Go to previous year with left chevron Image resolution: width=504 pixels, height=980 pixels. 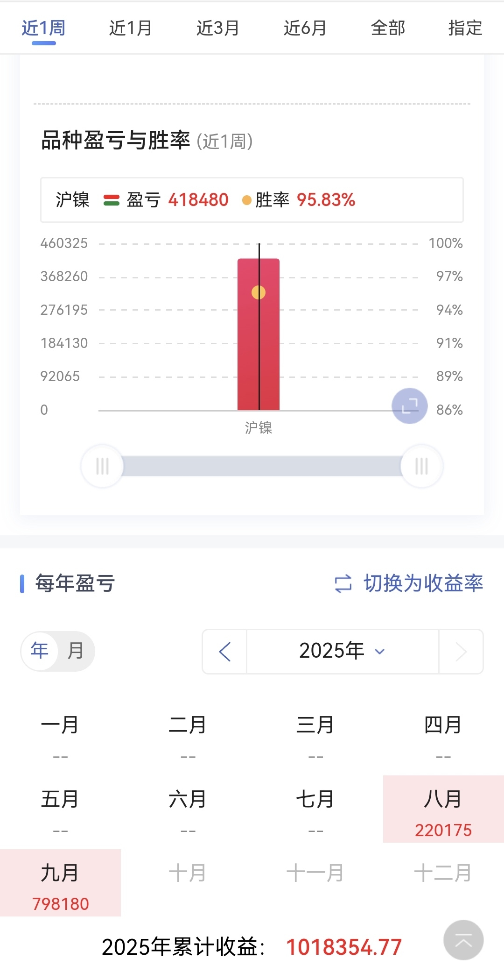(225, 652)
